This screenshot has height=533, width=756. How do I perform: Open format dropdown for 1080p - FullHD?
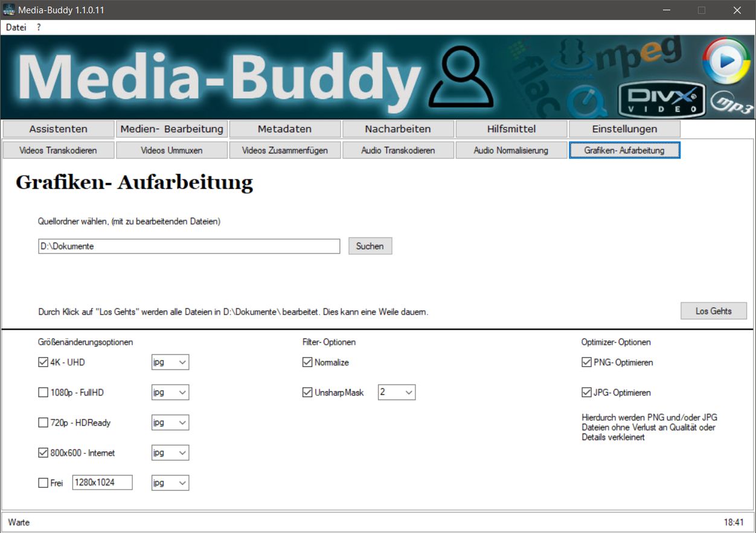tap(170, 392)
